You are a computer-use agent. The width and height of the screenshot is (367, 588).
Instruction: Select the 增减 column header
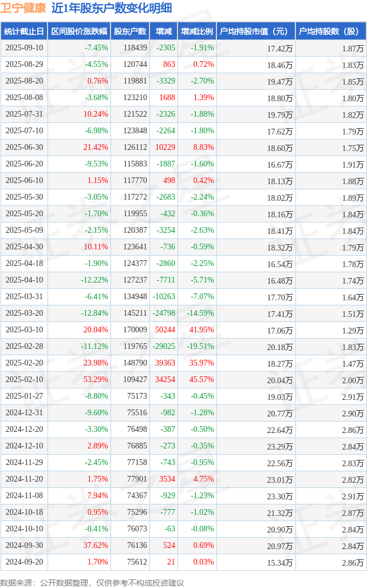coord(164,31)
